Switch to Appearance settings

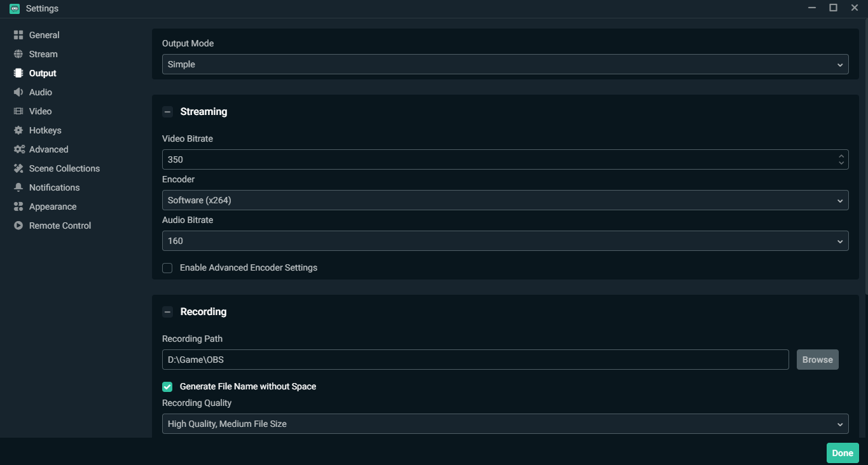point(18,206)
